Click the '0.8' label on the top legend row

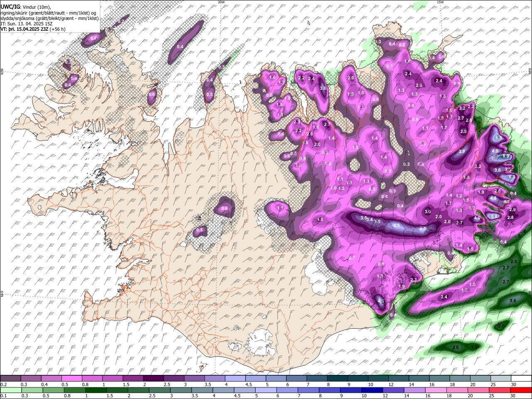click(85, 384)
